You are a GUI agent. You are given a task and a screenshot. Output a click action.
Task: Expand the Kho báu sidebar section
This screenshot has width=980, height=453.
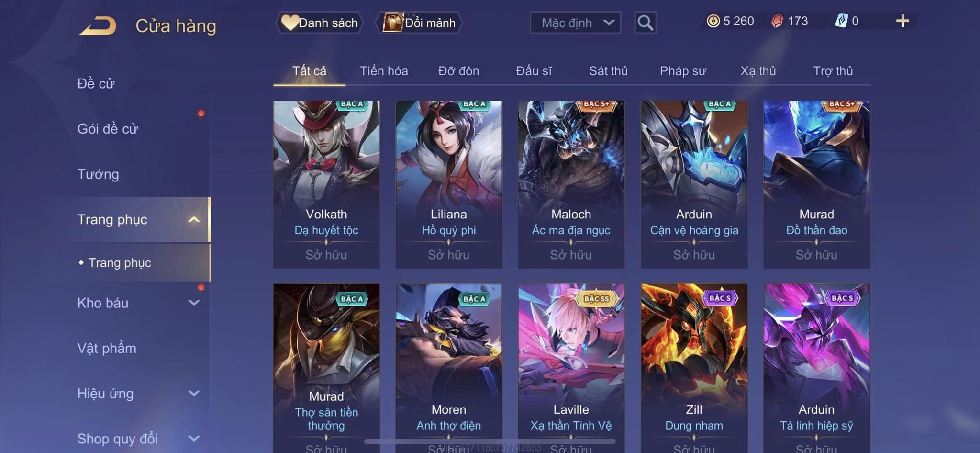click(194, 303)
